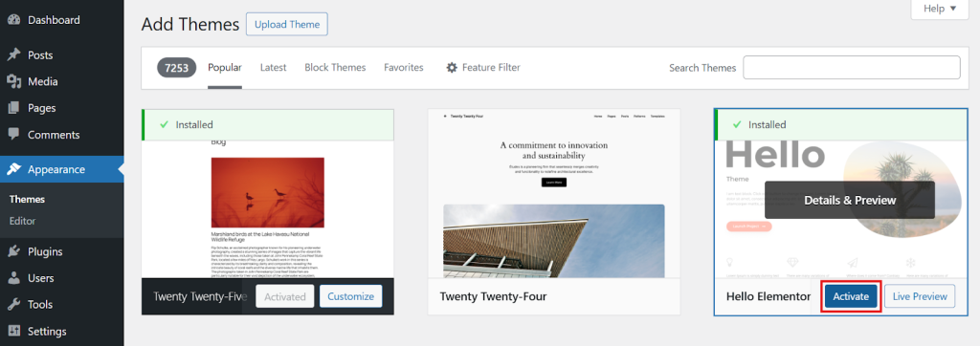Open the Twenty Twenty-Four theme thumbnail
Viewport: 980px width, 346px height.
[554, 194]
